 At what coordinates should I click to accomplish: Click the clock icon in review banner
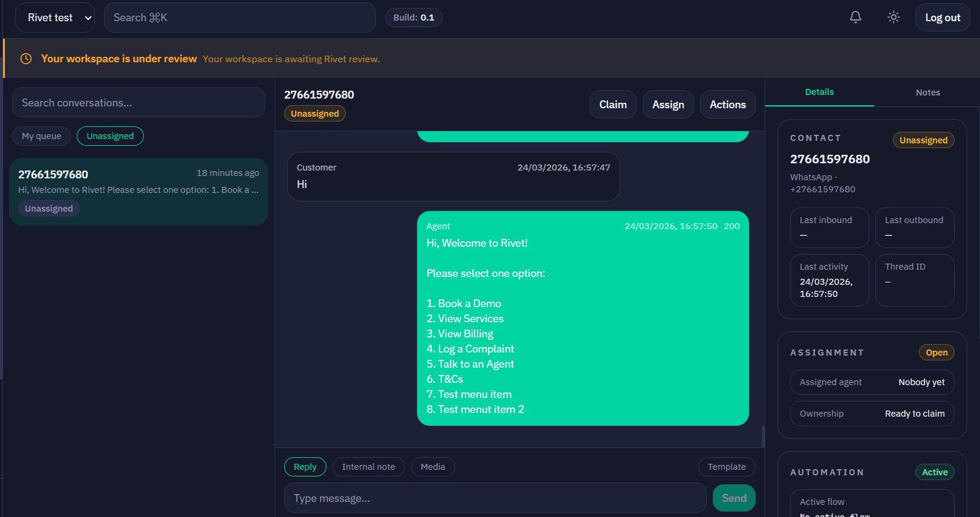click(26, 59)
